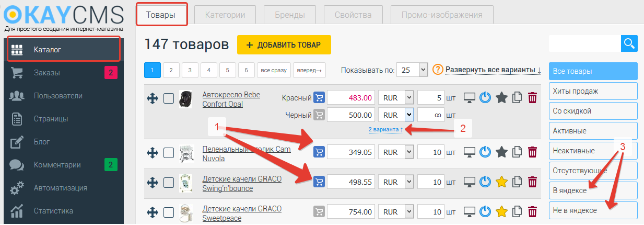
Task: Open currency dropdown for Пеленальный столик
Action: (396, 152)
